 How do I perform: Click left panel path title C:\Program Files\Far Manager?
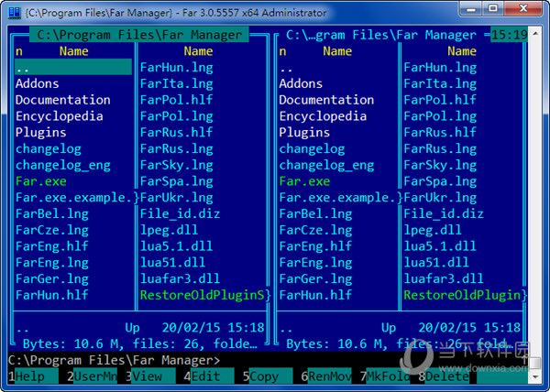(139, 35)
